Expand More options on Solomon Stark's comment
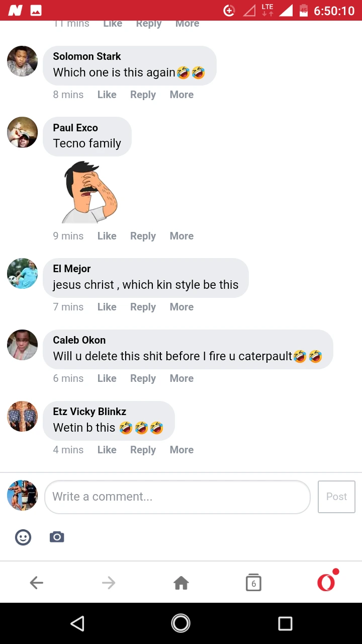The height and width of the screenshot is (644, 362). tap(182, 95)
